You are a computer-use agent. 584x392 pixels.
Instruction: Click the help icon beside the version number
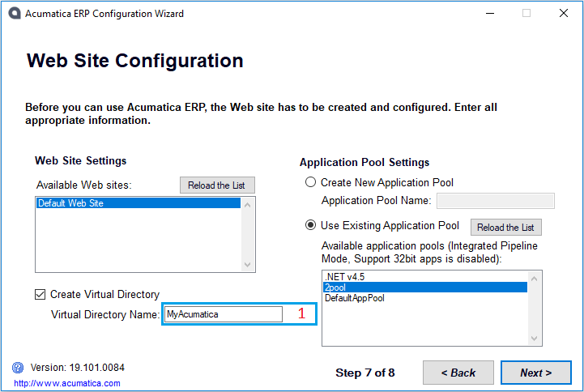[x=18, y=368]
